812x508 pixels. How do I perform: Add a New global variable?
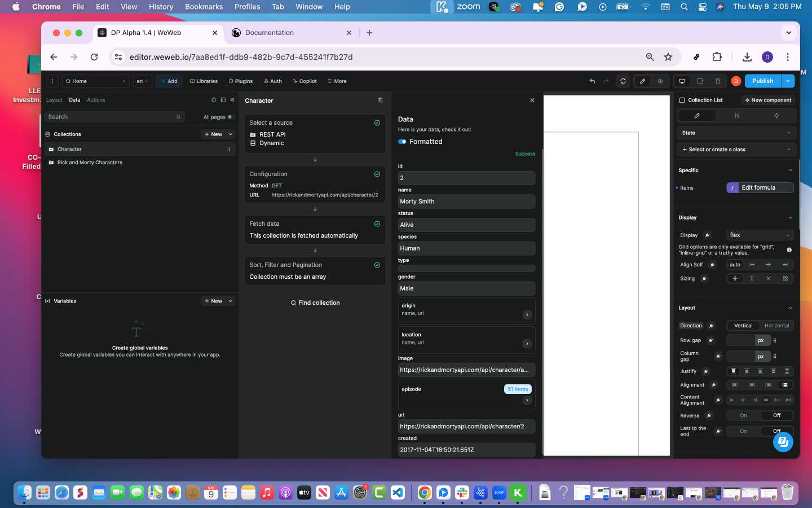(x=214, y=301)
